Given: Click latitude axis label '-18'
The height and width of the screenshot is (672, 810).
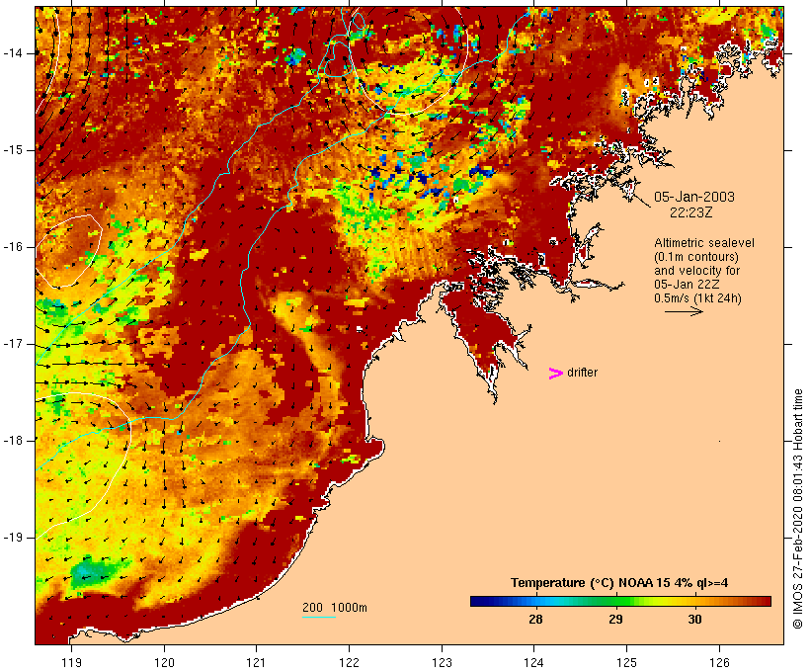Looking at the screenshot, I should pyautogui.click(x=13, y=441).
